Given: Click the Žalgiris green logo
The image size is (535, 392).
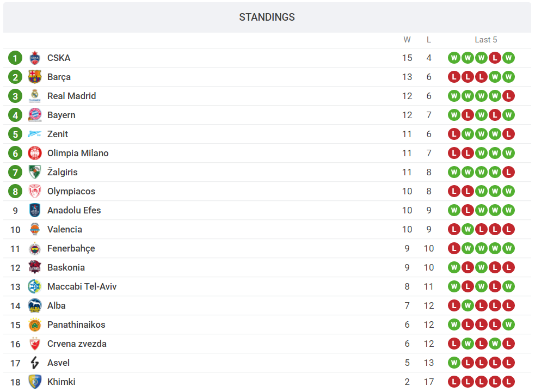Looking at the screenshot, I should (35, 172).
